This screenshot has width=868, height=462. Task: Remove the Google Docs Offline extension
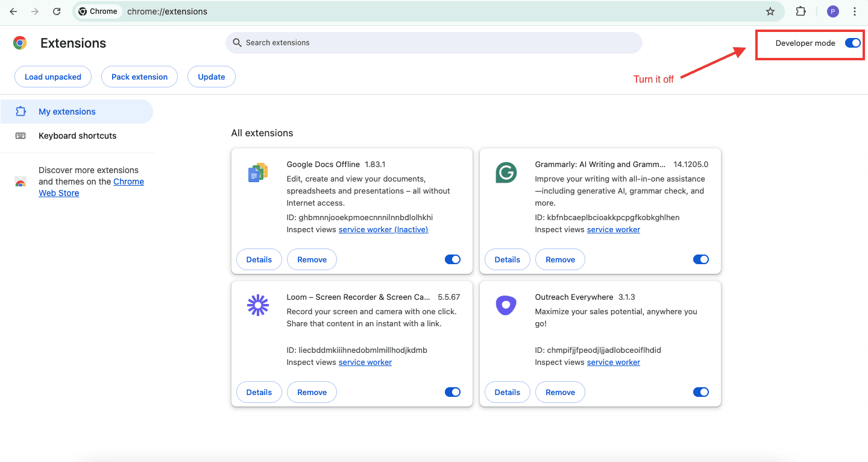pos(312,259)
